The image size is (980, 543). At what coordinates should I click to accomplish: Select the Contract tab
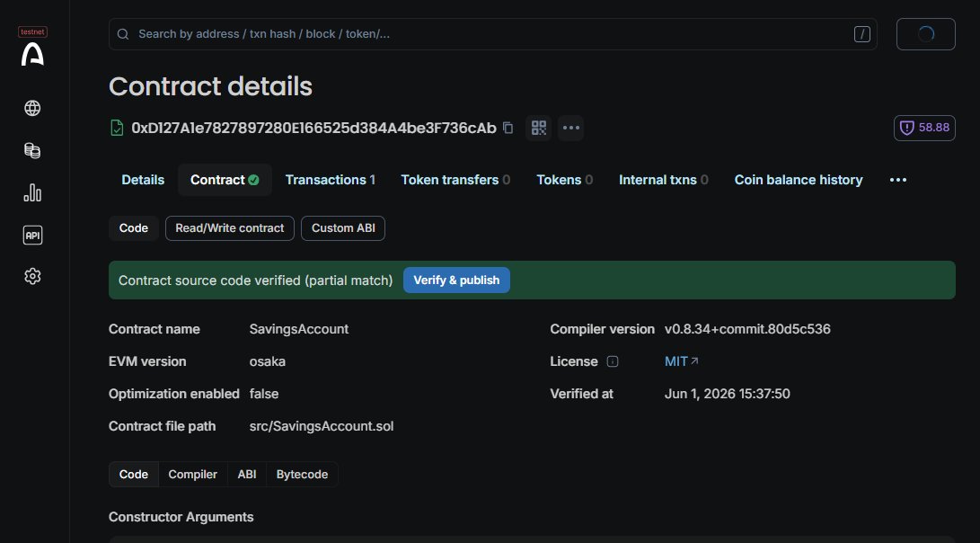point(225,180)
